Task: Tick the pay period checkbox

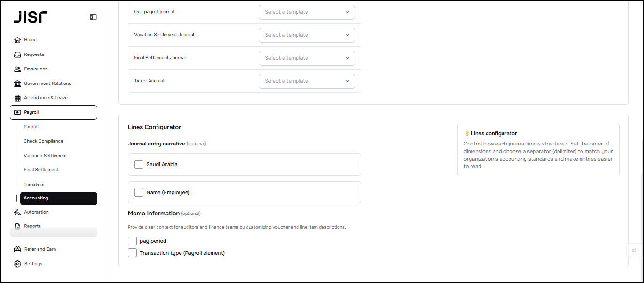Action: 132,241
